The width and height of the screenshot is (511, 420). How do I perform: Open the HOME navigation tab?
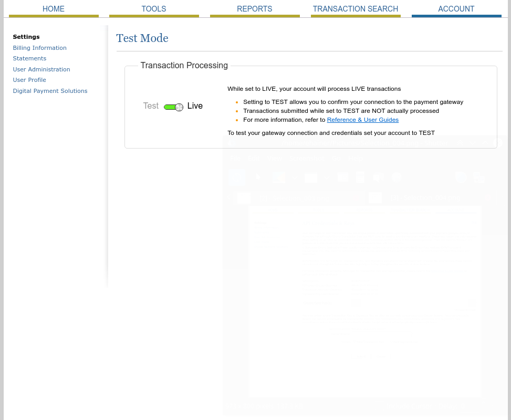[54, 9]
